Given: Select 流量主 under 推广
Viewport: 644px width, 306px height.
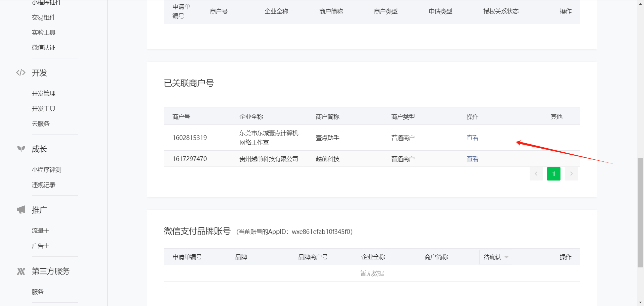Looking at the screenshot, I should click(x=41, y=231).
